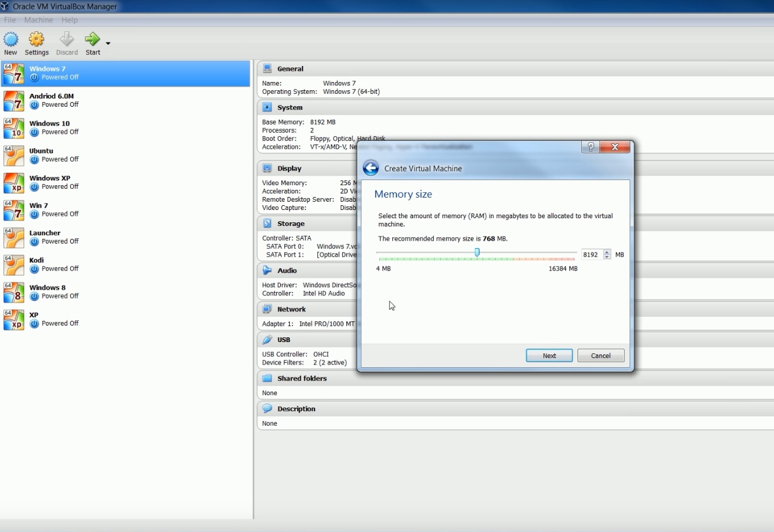
Task: Click the Display section icon
Action: pos(267,168)
